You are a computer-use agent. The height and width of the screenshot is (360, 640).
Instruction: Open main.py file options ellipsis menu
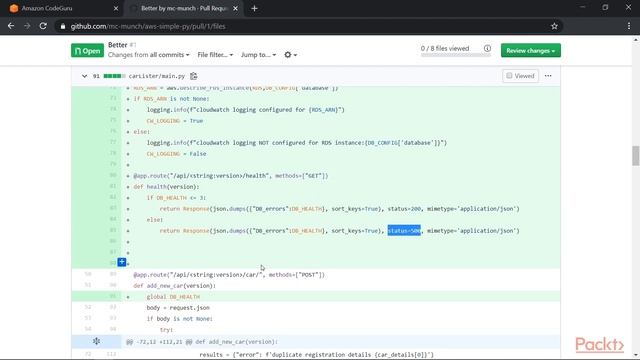coord(548,76)
